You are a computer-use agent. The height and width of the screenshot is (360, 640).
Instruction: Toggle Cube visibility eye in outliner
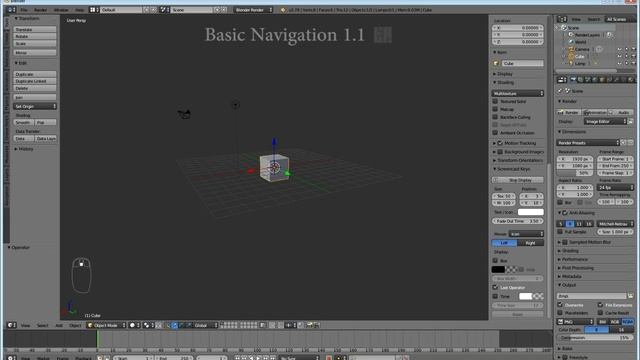[x=620, y=56]
